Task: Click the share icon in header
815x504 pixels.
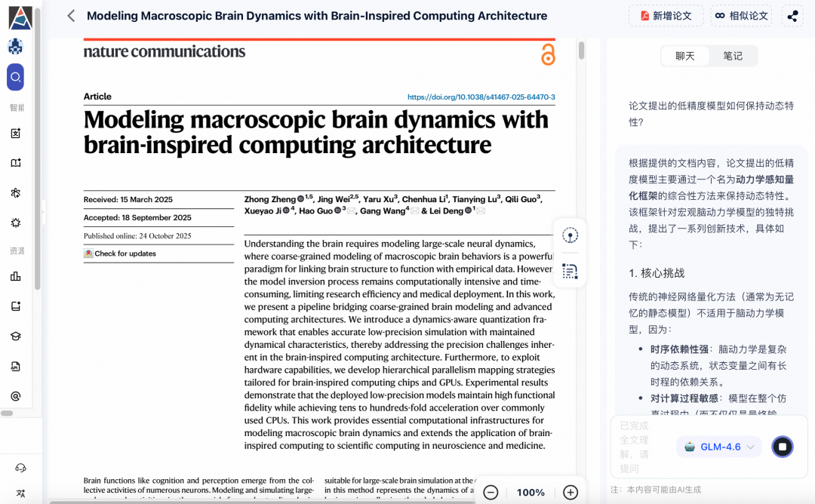Action: 792,16
